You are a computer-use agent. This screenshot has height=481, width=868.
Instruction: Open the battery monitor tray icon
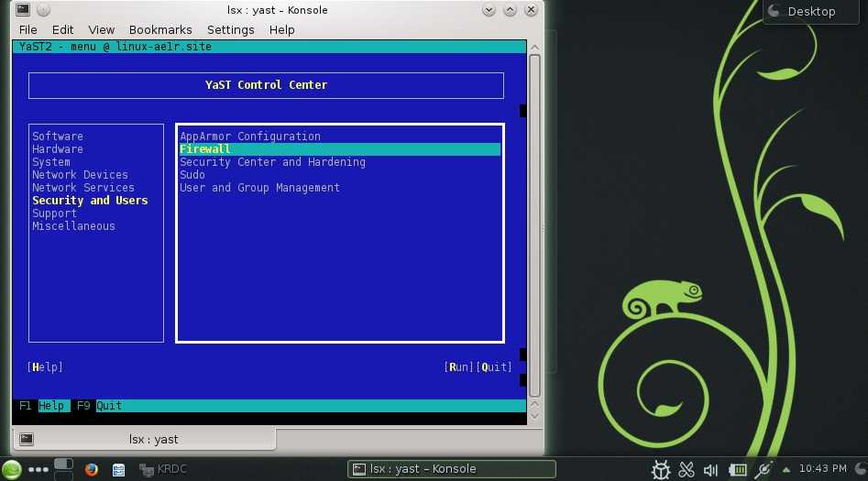click(737, 470)
